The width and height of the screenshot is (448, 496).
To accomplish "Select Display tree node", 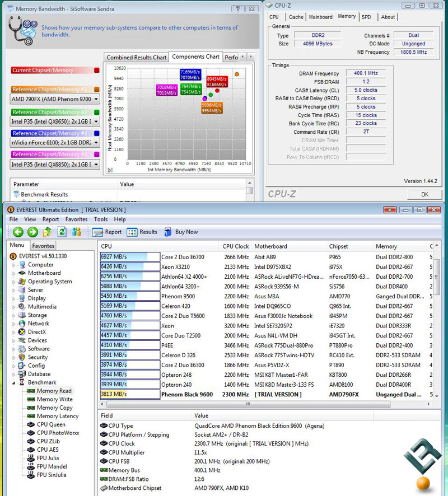I will coord(37,298).
